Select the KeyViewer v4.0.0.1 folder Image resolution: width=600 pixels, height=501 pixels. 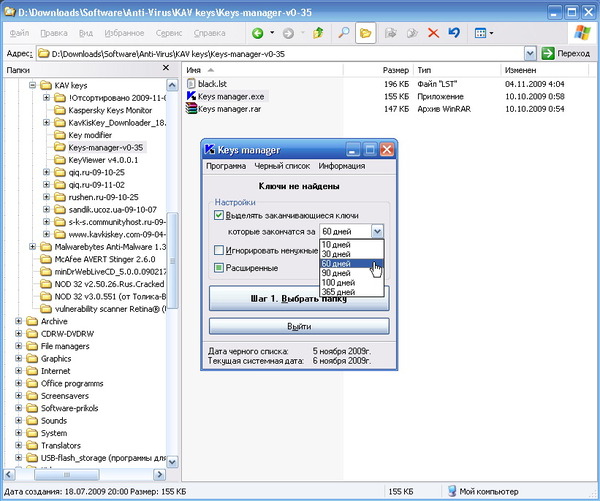[103, 160]
